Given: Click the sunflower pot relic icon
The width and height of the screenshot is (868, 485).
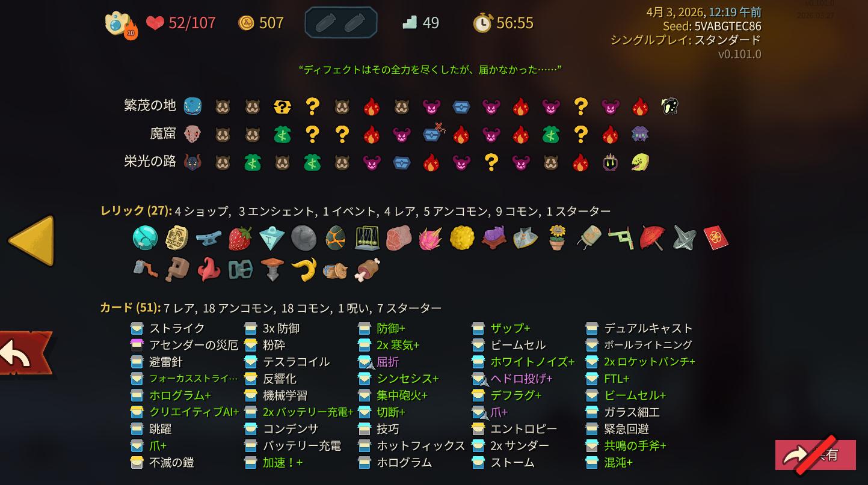Looking at the screenshot, I should 556,238.
